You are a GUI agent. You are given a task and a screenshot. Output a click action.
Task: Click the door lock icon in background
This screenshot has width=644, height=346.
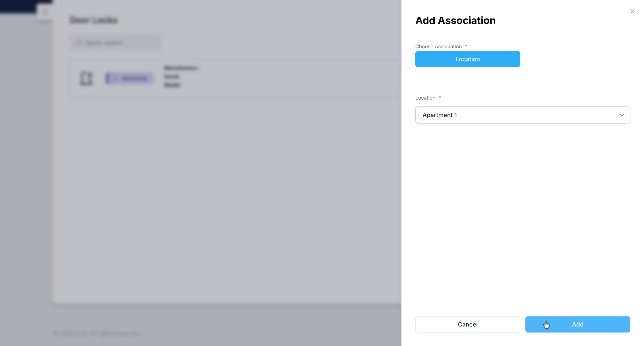click(x=86, y=78)
